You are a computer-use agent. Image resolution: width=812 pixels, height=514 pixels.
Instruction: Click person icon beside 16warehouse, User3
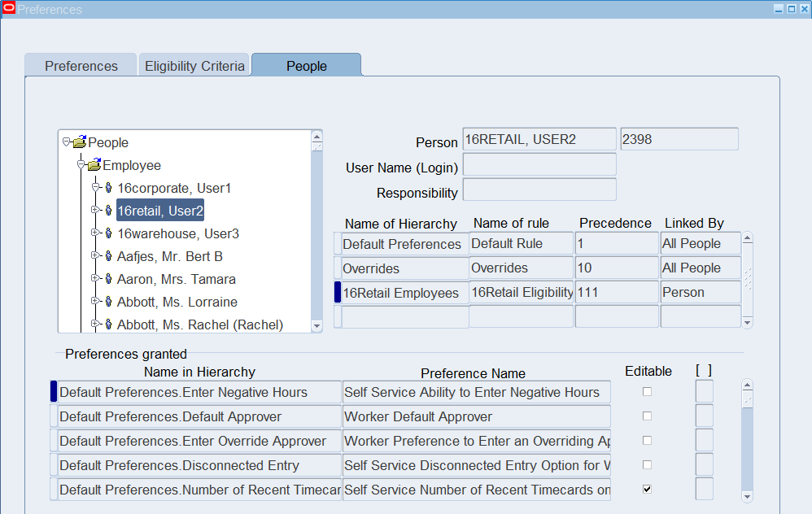109,233
